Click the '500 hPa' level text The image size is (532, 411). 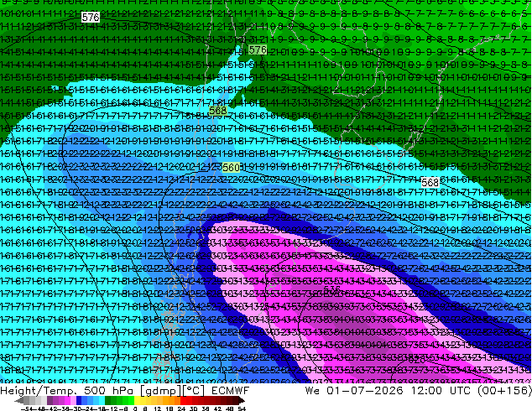pos(107,391)
